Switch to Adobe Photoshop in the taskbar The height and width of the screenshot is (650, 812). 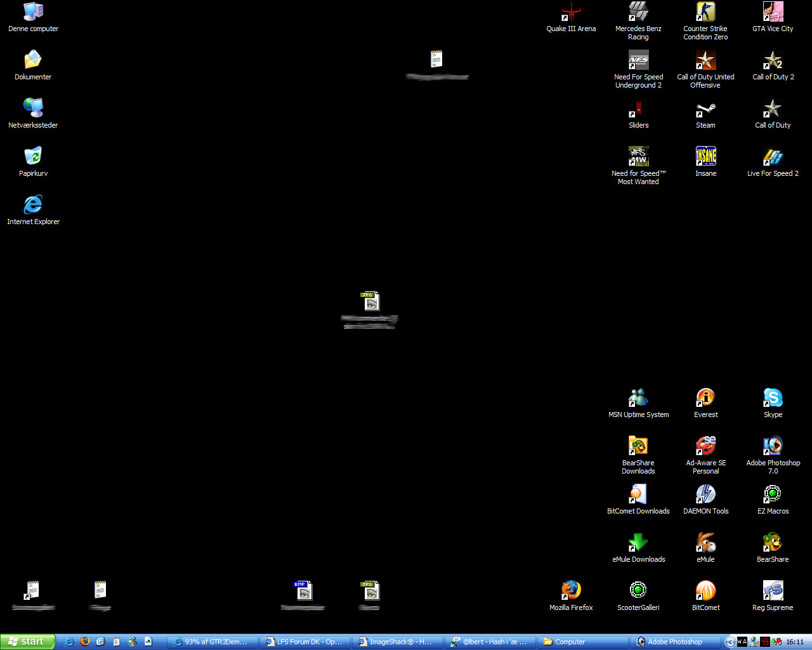tap(676, 642)
